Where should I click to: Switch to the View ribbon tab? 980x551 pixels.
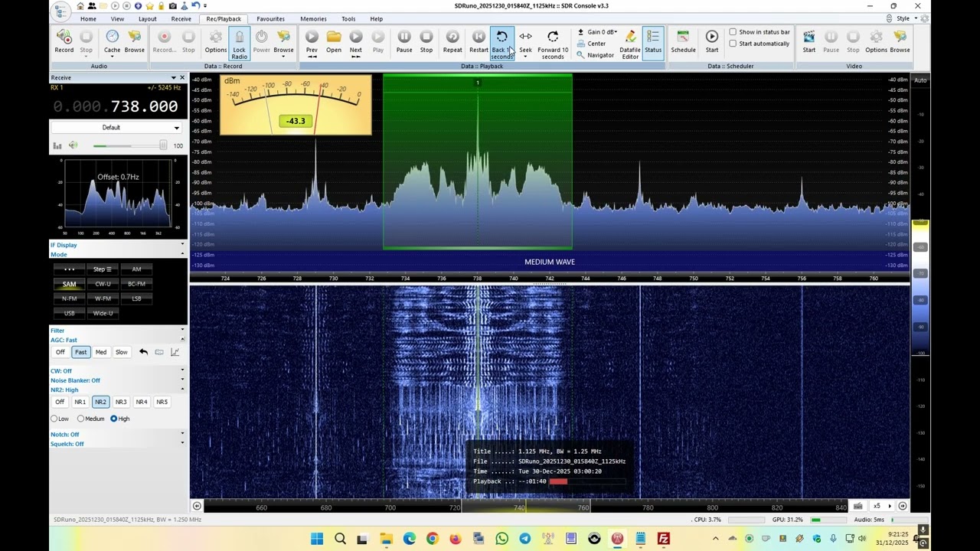(117, 19)
